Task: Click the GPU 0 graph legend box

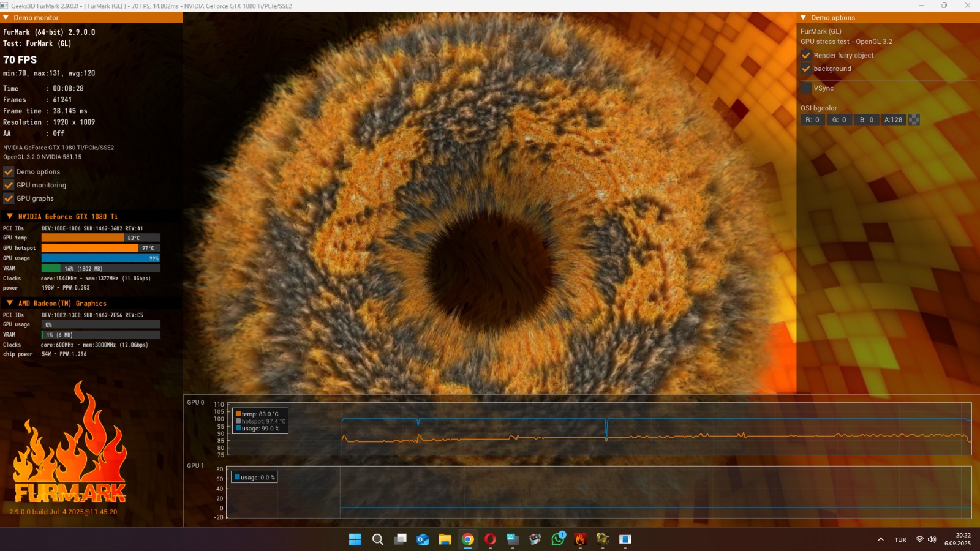Action: tap(260, 421)
